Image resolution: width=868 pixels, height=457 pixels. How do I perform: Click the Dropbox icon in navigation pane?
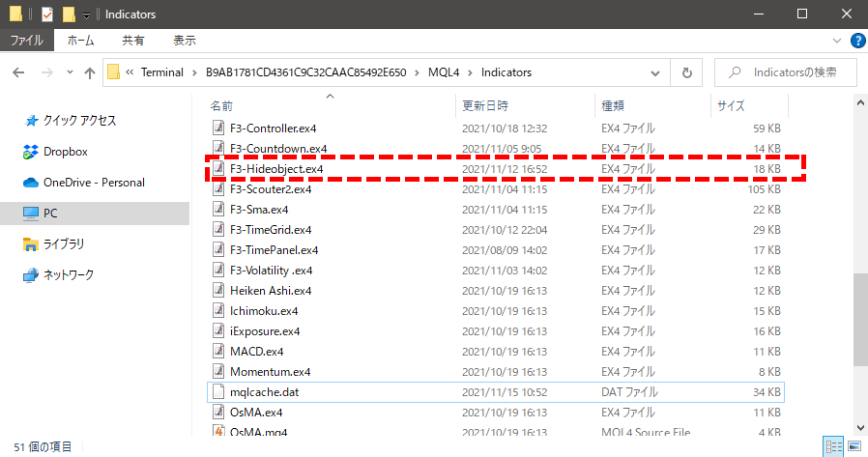(x=30, y=152)
